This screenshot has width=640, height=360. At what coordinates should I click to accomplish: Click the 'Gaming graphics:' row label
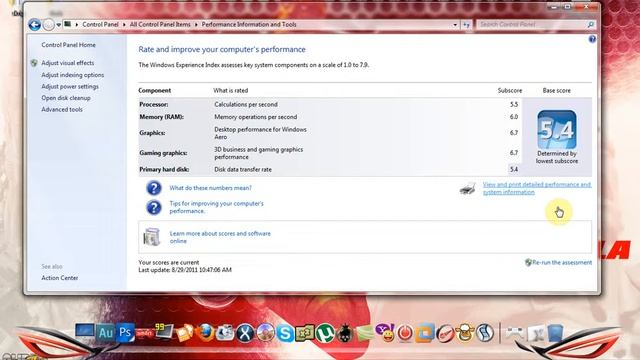point(163,153)
